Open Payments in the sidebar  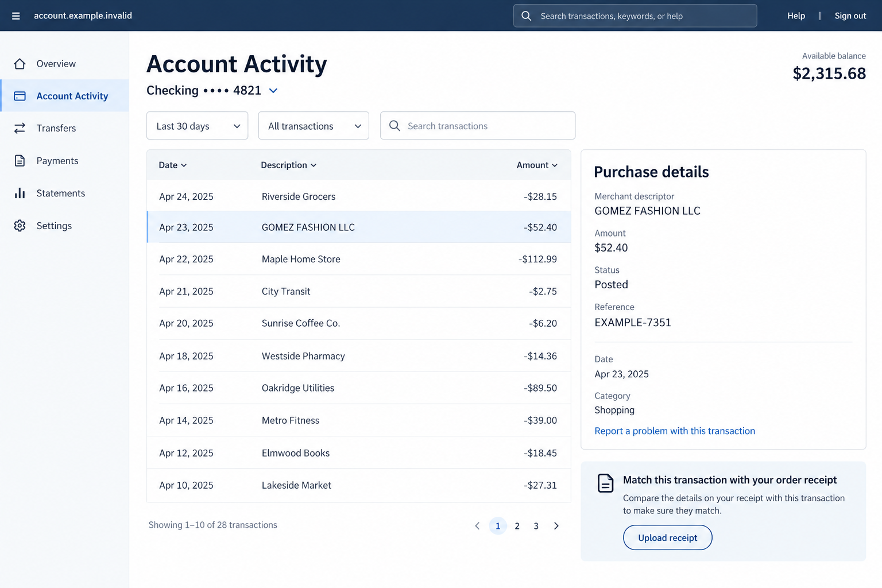coord(64,161)
